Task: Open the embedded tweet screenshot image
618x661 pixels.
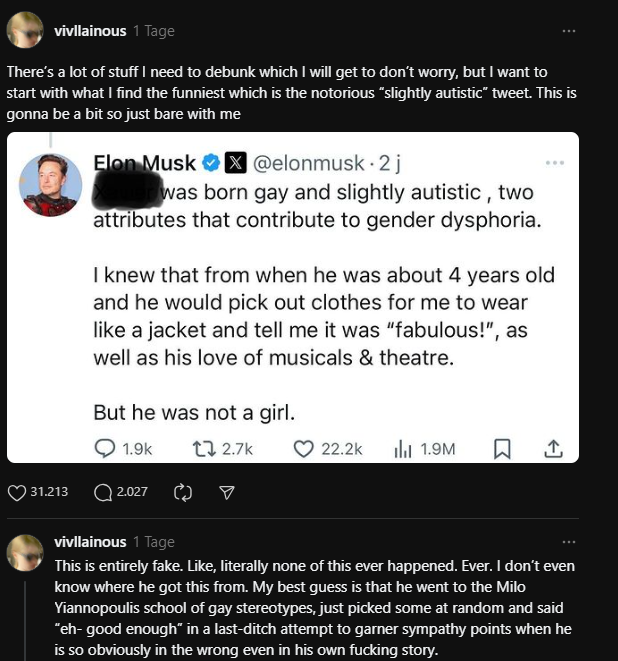Action: (293, 298)
